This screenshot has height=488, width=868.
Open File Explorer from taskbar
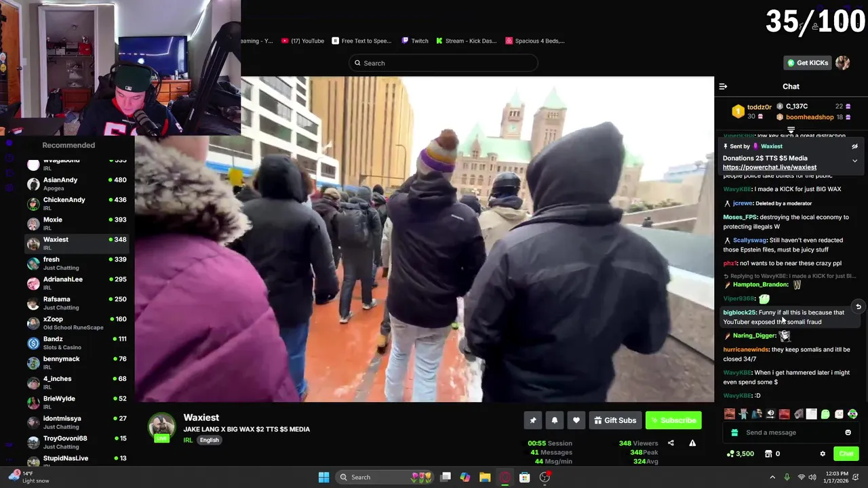tap(485, 477)
